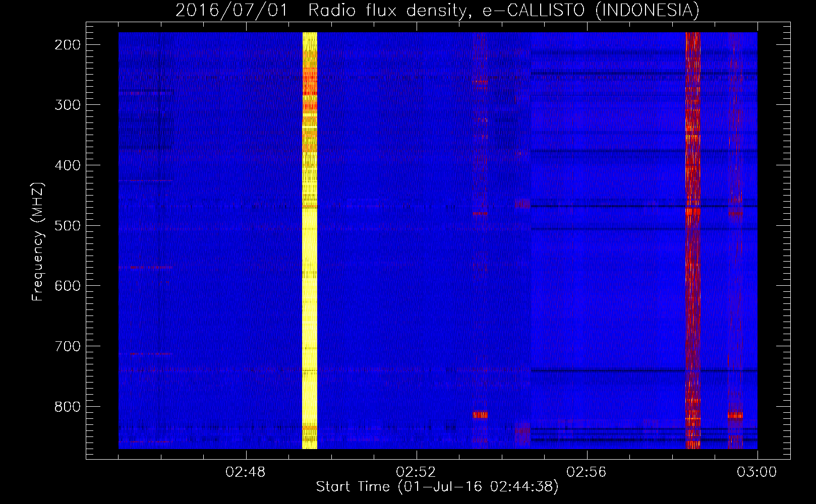
Task: Click the wide red burst band near 02:58
Action: [693, 240]
